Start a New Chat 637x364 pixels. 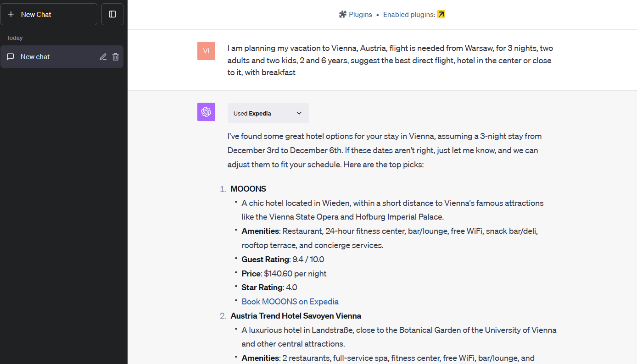[x=49, y=14]
